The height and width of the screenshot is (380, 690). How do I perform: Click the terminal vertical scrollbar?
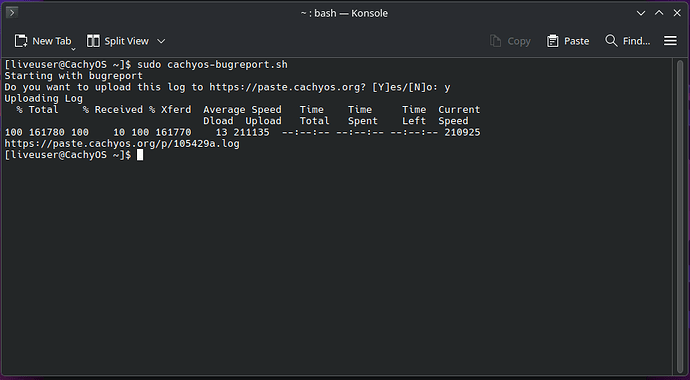(x=679, y=216)
